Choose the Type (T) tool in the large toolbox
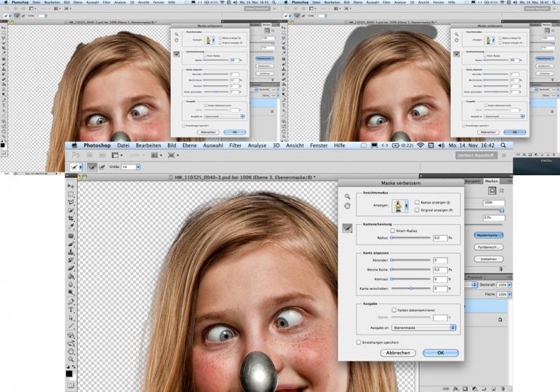The height and width of the screenshot is (392, 560). click(71, 309)
